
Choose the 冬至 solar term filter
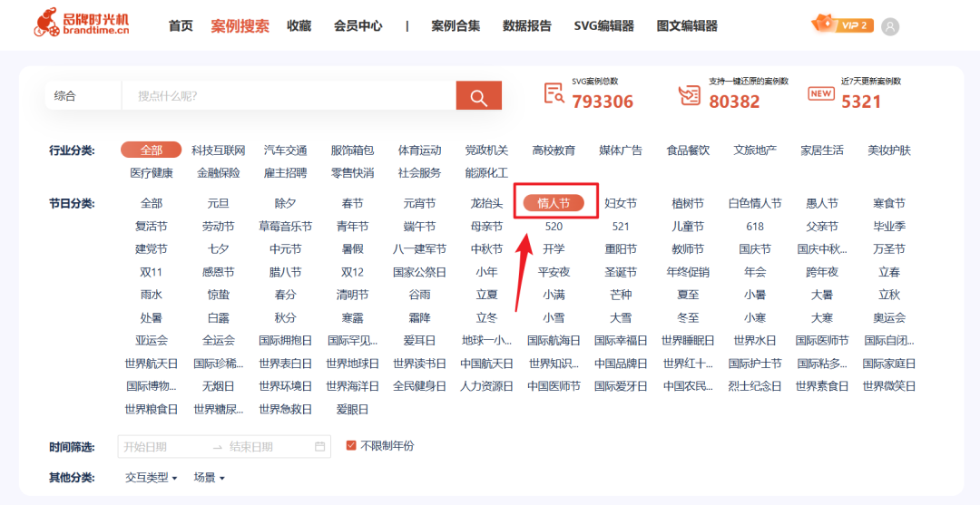click(688, 317)
